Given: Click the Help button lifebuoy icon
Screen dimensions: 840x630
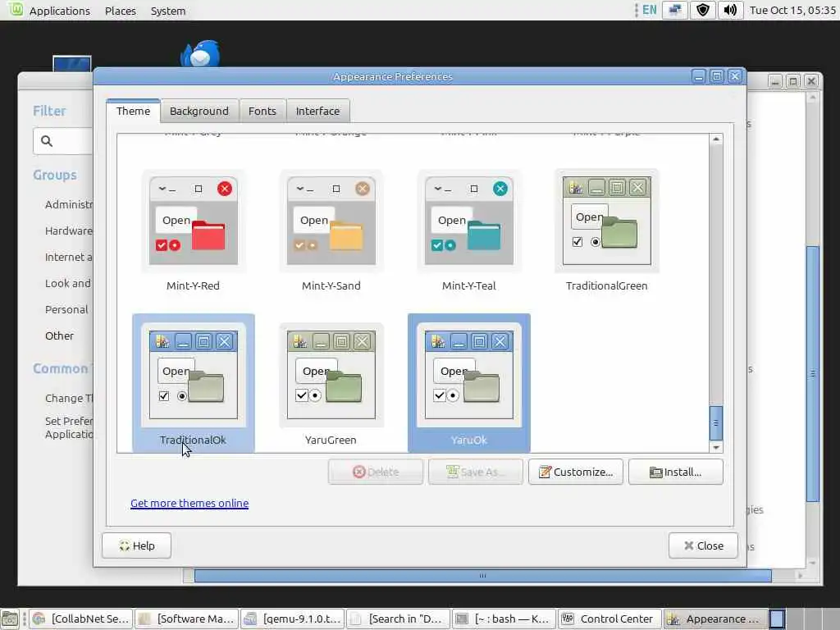Looking at the screenshot, I should coord(125,546).
